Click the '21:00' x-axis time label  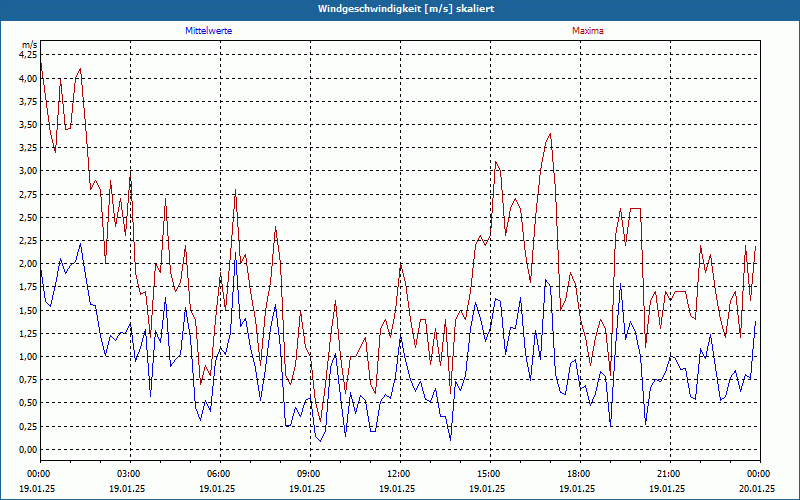[x=667, y=473]
